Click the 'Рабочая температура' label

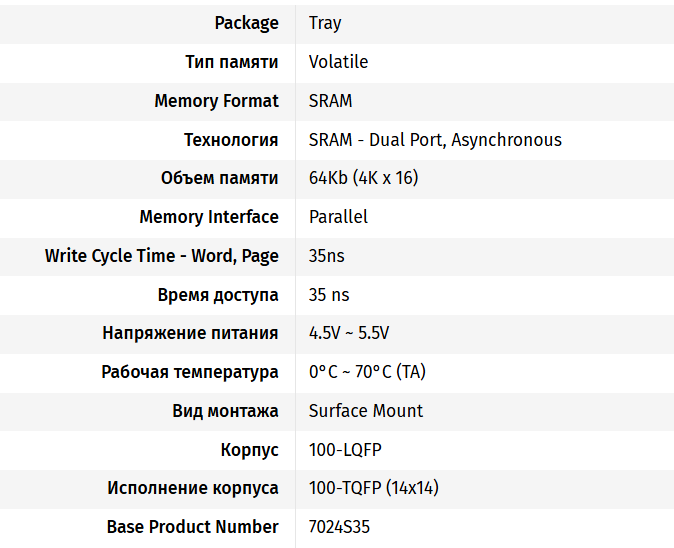click(x=190, y=372)
